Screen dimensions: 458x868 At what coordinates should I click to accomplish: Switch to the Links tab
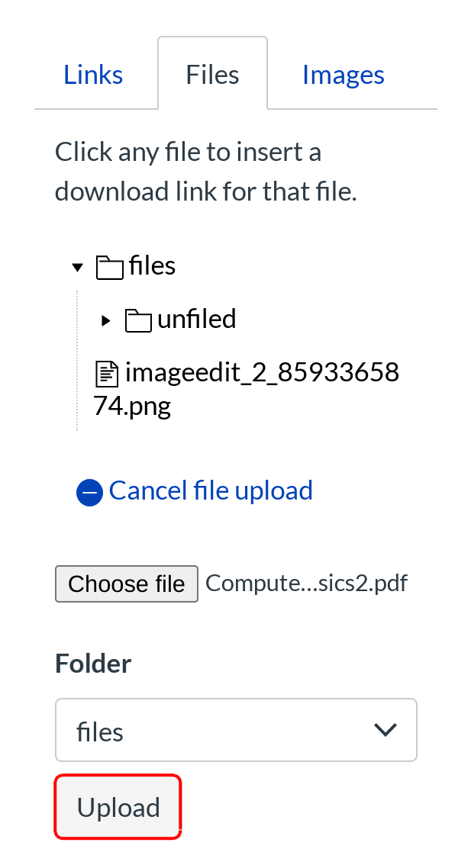(93, 75)
